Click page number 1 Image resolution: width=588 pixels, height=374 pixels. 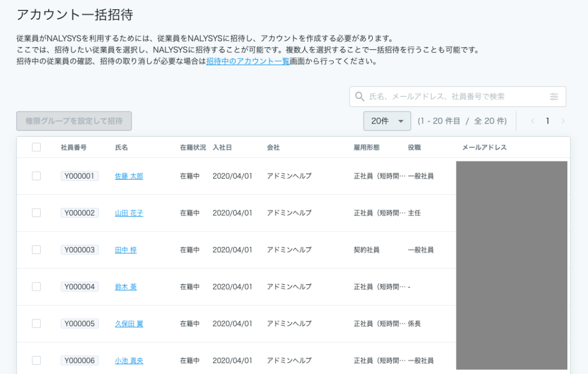[547, 121]
